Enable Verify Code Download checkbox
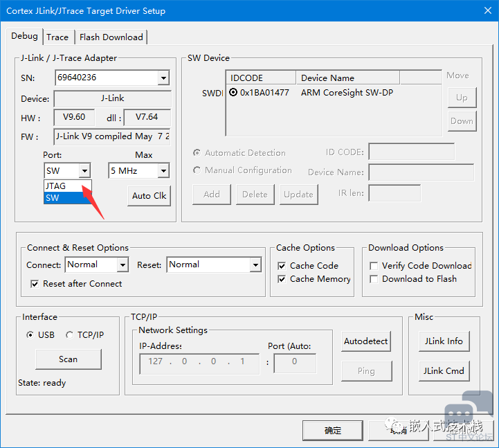Image resolution: width=499 pixels, height=448 pixels. pyautogui.click(x=374, y=266)
